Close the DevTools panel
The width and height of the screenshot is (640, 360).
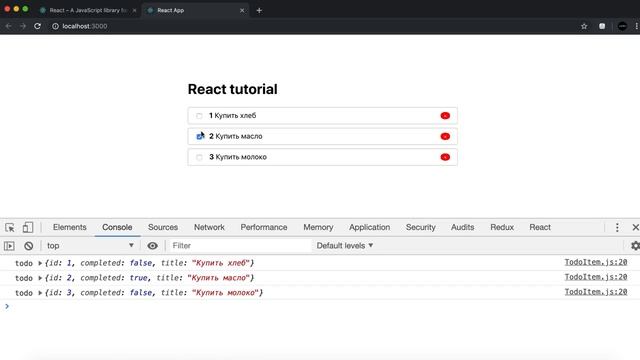[635, 227]
